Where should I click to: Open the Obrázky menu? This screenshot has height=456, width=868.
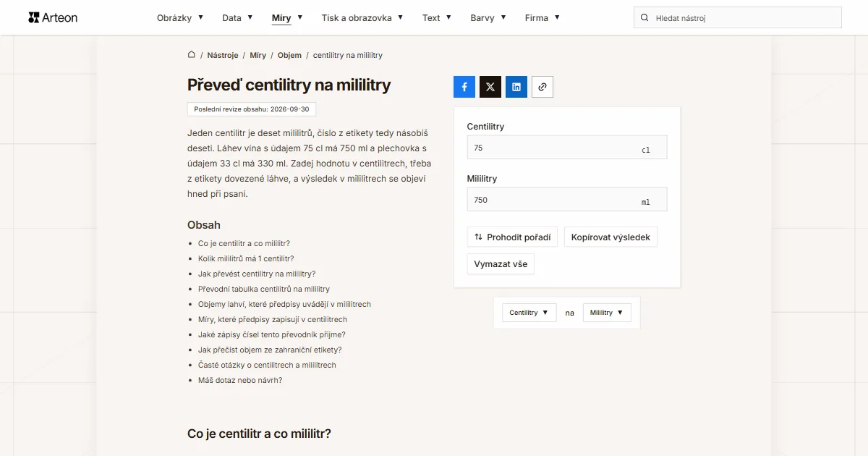click(180, 17)
